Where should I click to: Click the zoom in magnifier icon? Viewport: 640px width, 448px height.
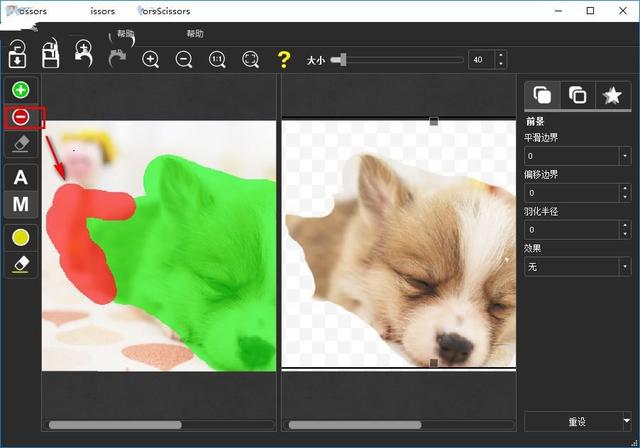151,59
